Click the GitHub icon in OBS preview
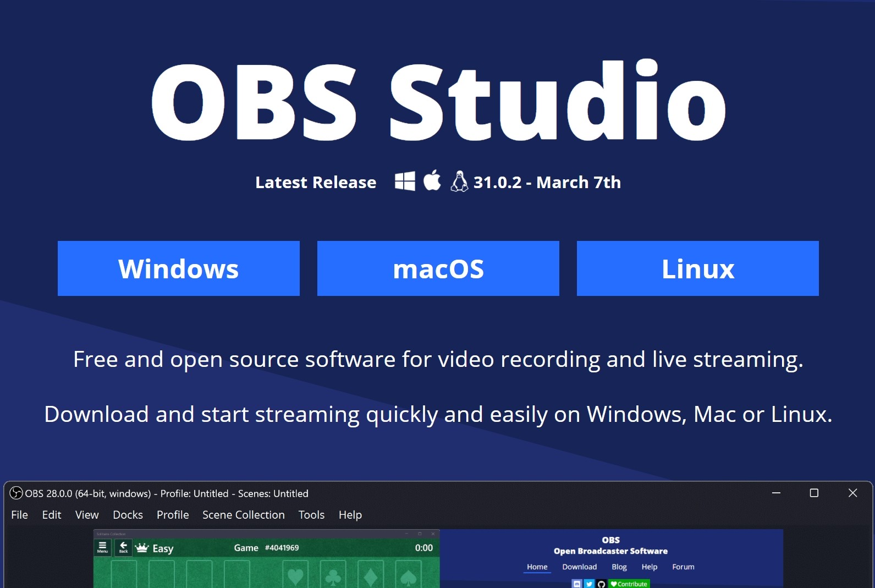 point(601,584)
